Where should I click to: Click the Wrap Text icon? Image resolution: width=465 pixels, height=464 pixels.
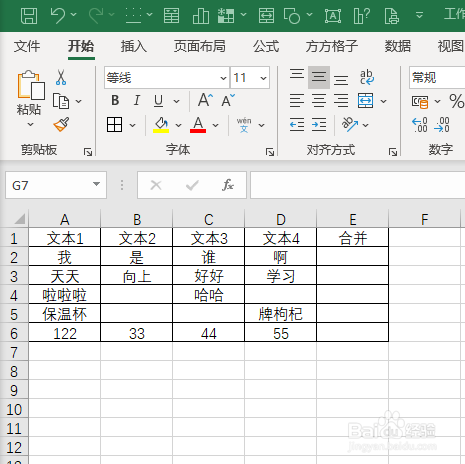[367, 77]
